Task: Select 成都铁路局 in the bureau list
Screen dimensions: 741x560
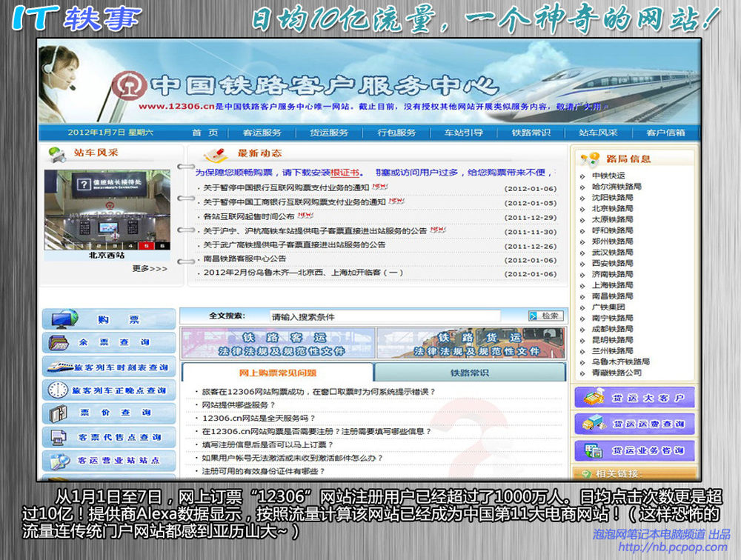Action: tap(613, 329)
